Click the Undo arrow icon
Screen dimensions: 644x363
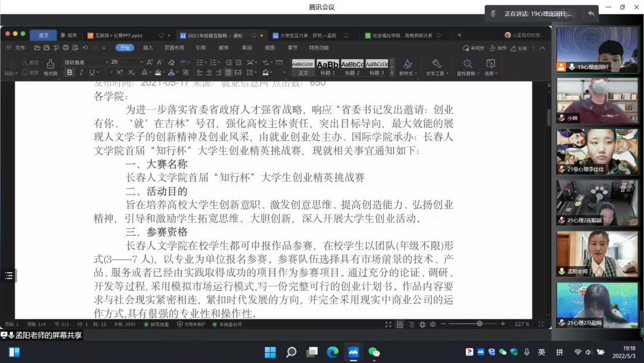coord(85,48)
